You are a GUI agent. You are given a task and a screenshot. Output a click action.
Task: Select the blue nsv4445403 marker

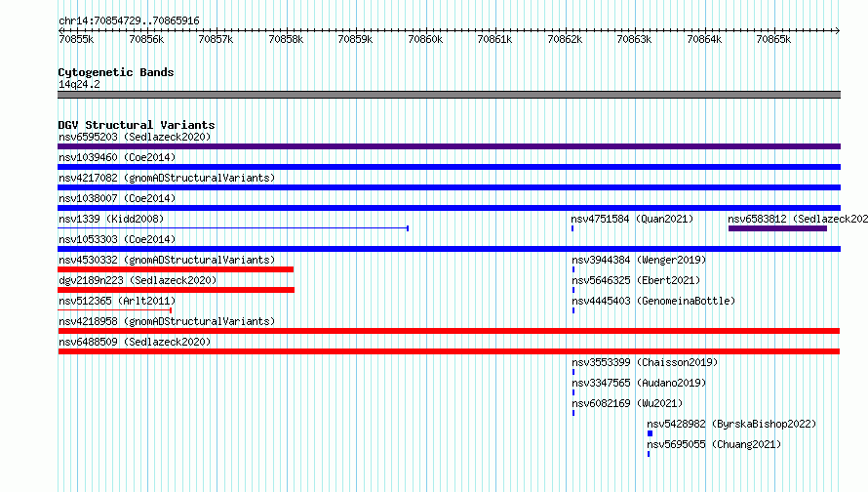pos(573,310)
